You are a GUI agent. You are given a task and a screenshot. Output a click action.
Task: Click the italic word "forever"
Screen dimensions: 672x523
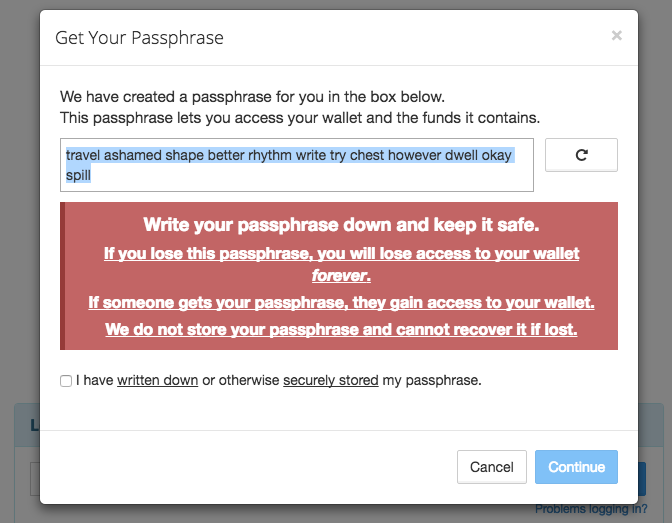341,275
